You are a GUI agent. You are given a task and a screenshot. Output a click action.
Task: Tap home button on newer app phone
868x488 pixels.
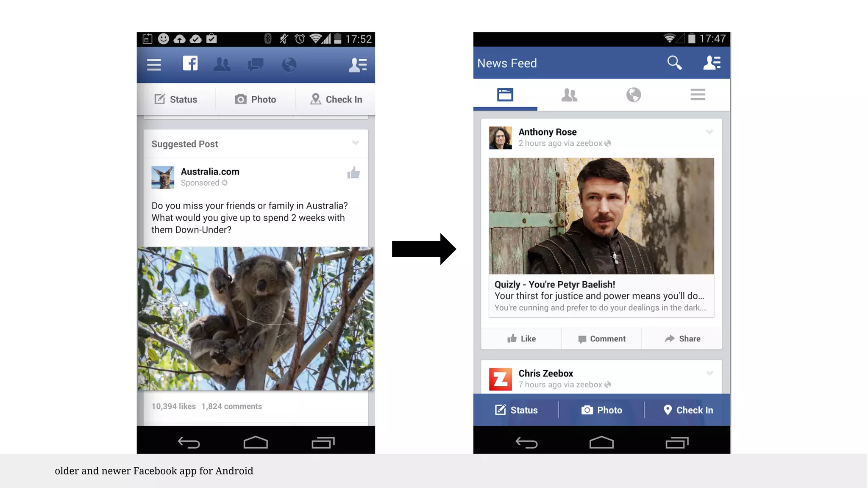[x=601, y=442]
